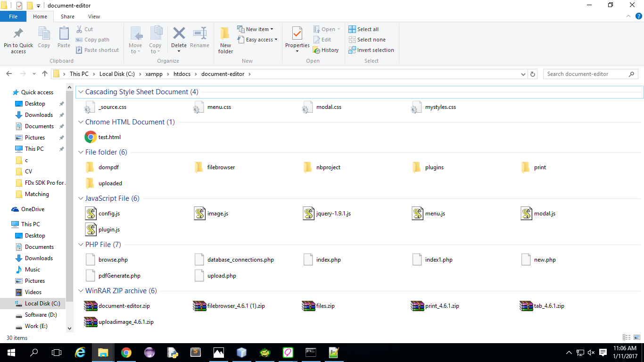Refresh the current folder

tap(533, 74)
